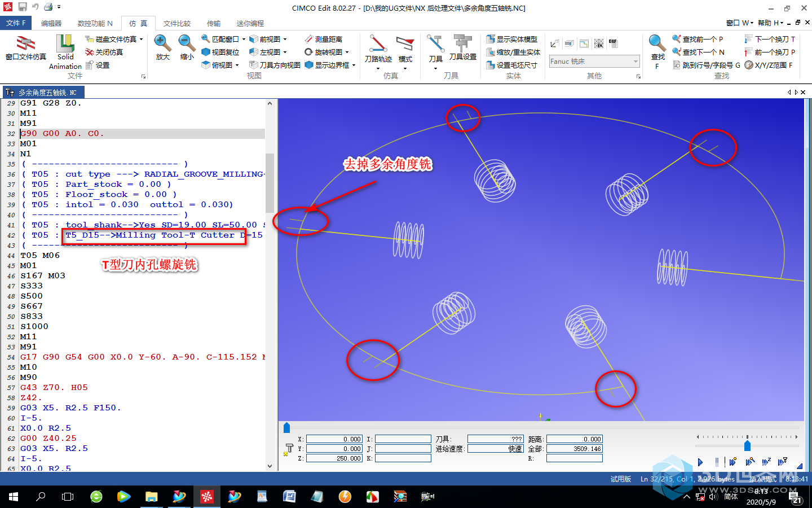Open the Fanuc 铣床 machine type combo box
This screenshot has width=812, height=508.
point(594,61)
